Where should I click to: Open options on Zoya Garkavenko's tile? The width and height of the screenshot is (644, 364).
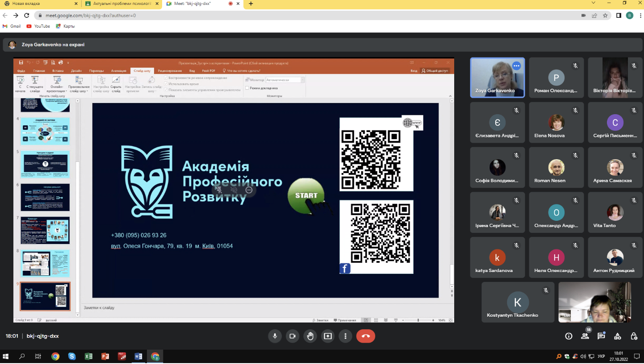pos(517,66)
